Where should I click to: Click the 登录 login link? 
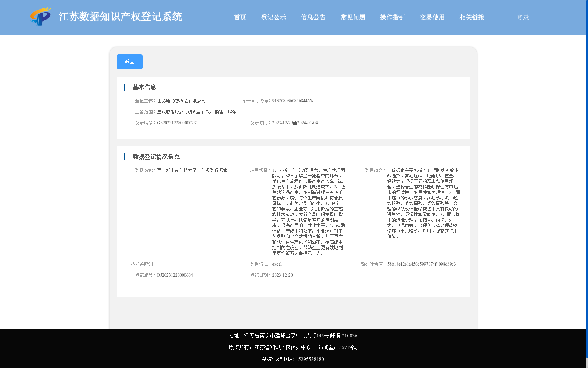[523, 17]
